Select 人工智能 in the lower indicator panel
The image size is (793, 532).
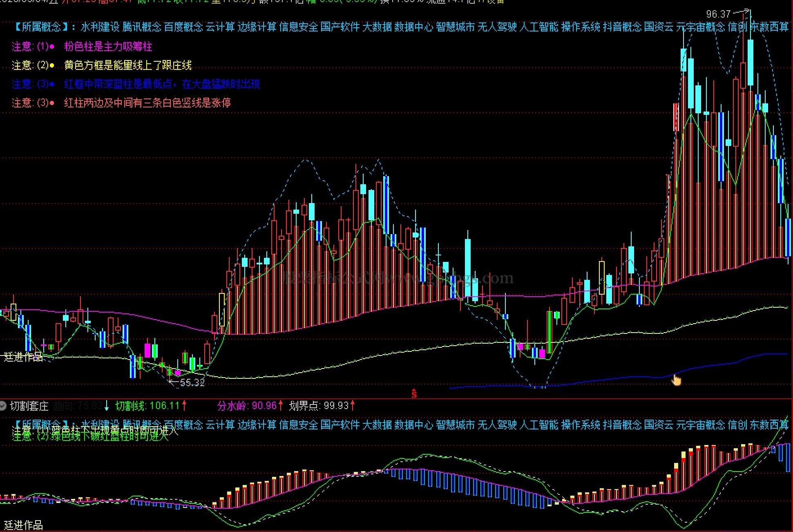[x=539, y=425]
